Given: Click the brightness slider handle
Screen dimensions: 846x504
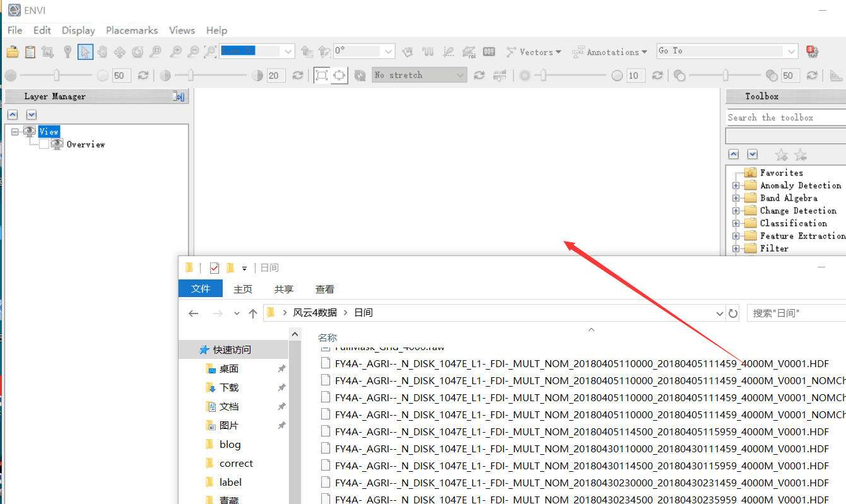Looking at the screenshot, I should coord(57,76).
